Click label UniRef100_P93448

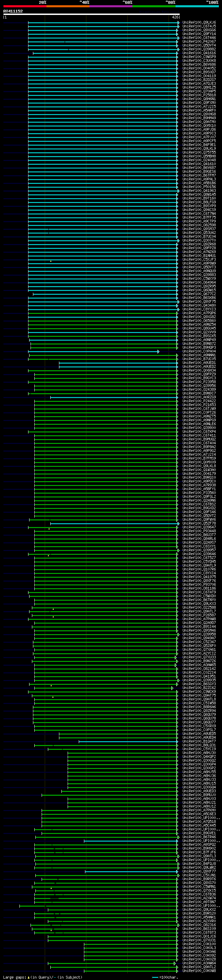point(199,531)
